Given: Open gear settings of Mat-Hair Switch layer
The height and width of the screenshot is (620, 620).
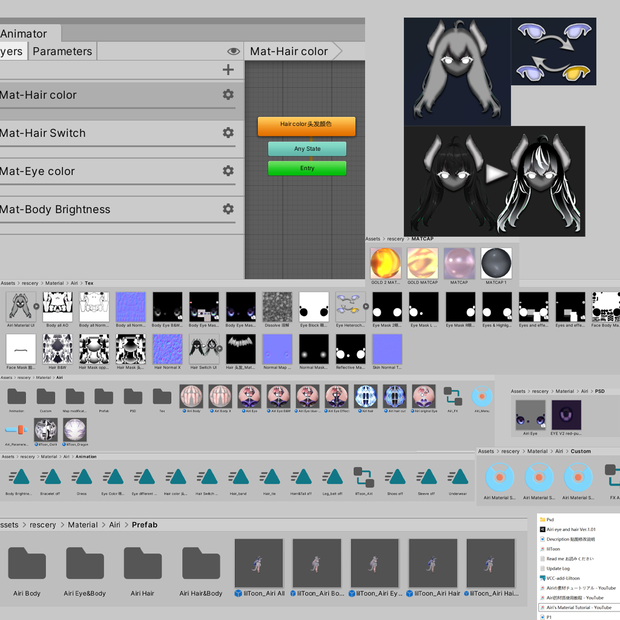Looking at the screenshot, I should pyautogui.click(x=228, y=132).
